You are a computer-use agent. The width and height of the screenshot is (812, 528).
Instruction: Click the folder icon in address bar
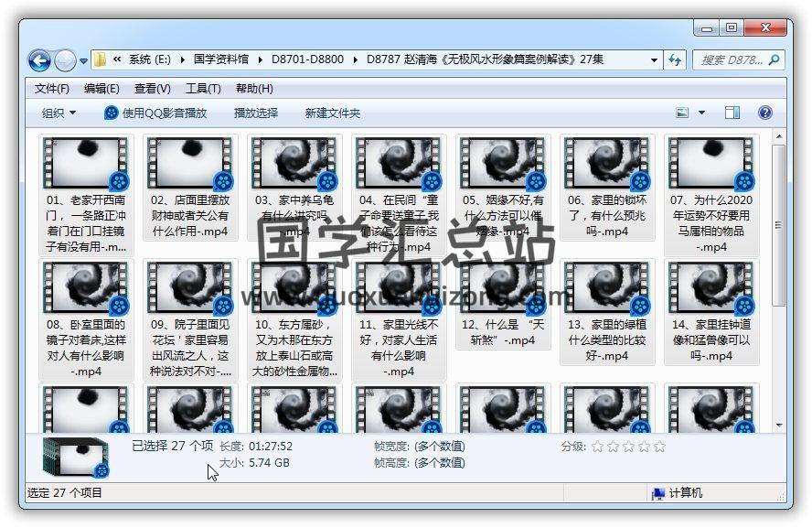(100, 59)
